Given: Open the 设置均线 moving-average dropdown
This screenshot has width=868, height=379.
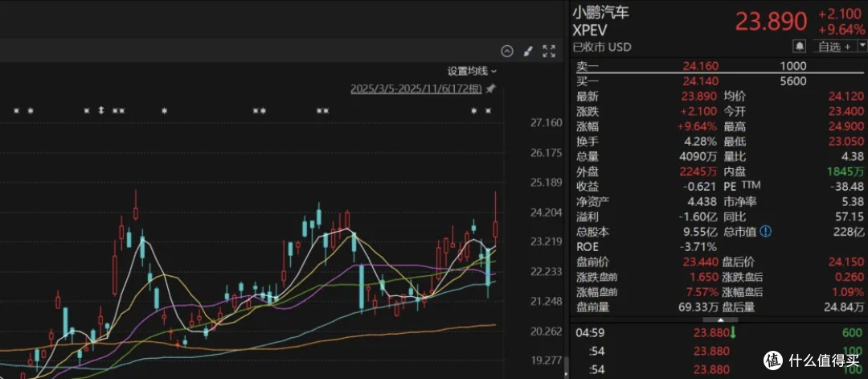Looking at the screenshot, I should click(473, 71).
